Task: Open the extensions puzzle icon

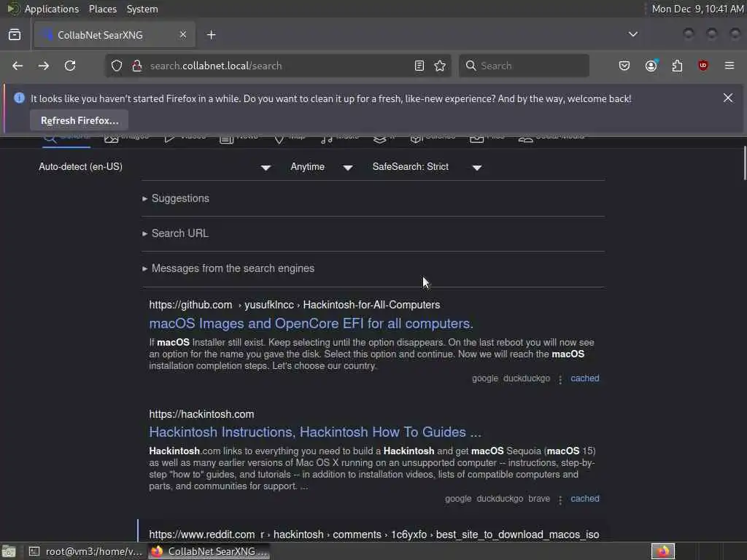Action: [x=678, y=66]
